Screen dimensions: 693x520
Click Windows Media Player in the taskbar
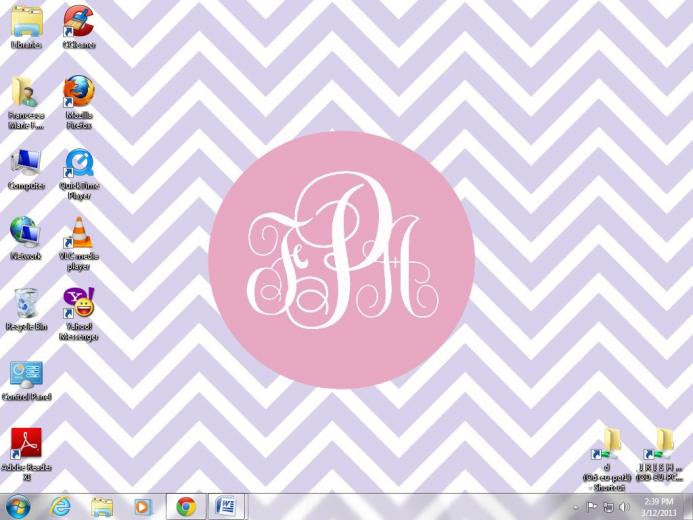point(142,506)
